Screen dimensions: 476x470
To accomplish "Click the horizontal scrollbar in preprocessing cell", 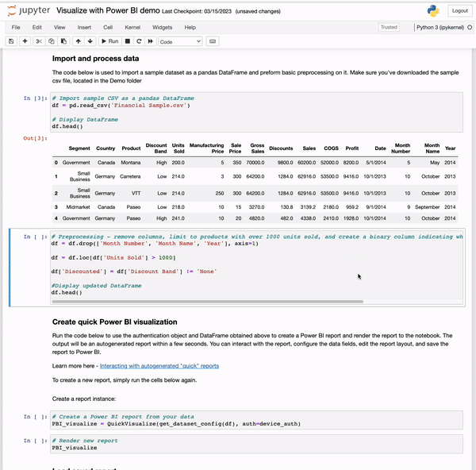I will [x=208, y=302].
